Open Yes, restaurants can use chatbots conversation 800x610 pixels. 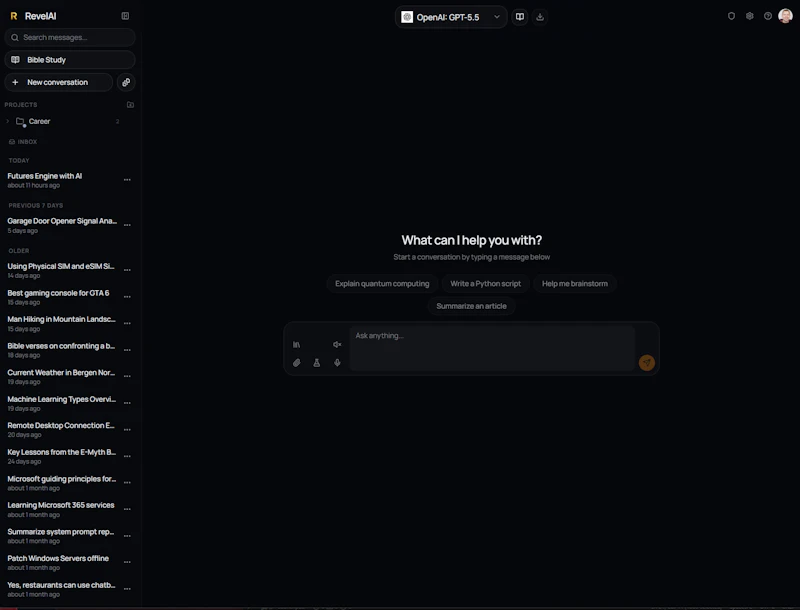pyautogui.click(x=62, y=589)
